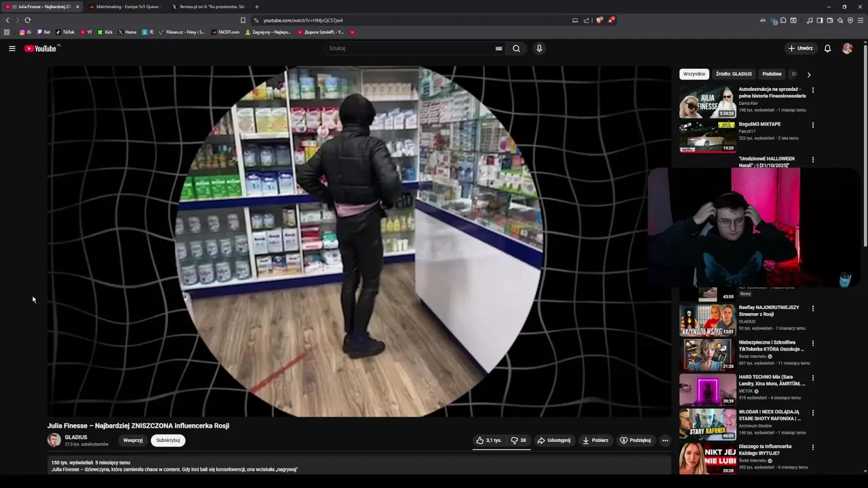Subscribe to GLADIUS with Subskrybuj
Screen dimensions: 868x488
[x=168, y=440]
